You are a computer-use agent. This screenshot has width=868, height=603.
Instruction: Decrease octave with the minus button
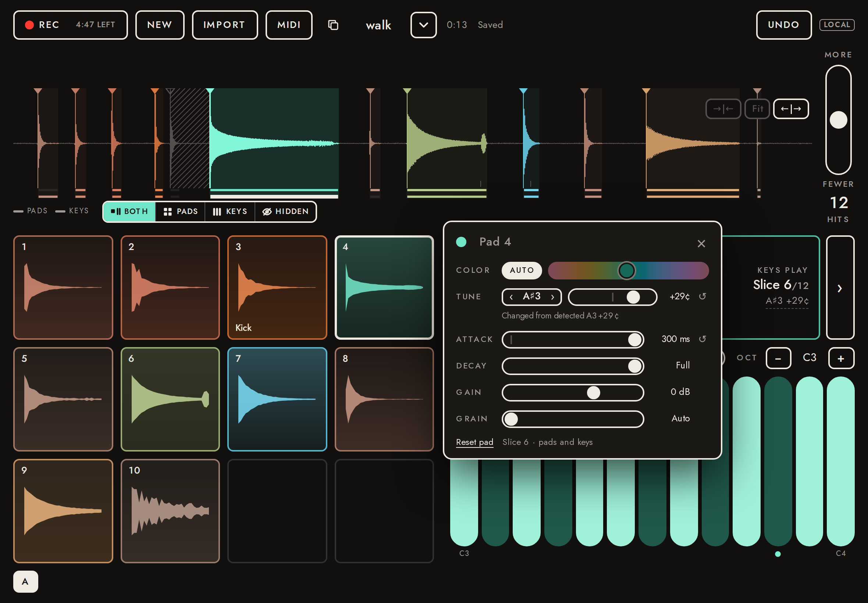(x=778, y=358)
